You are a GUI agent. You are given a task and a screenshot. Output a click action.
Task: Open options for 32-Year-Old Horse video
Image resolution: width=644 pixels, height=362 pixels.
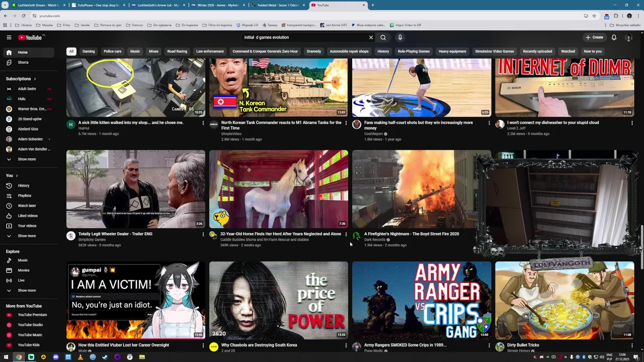[x=346, y=234]
